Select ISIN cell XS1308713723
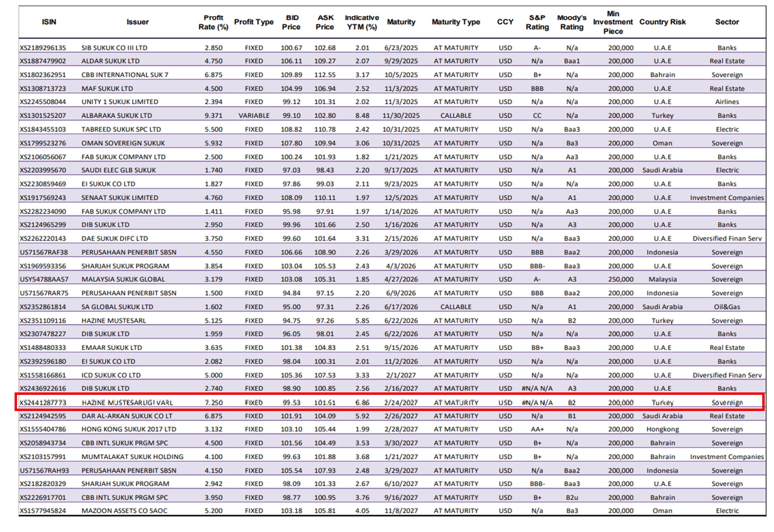The width and height of the screenshot is (774, 532). [43, 89]
